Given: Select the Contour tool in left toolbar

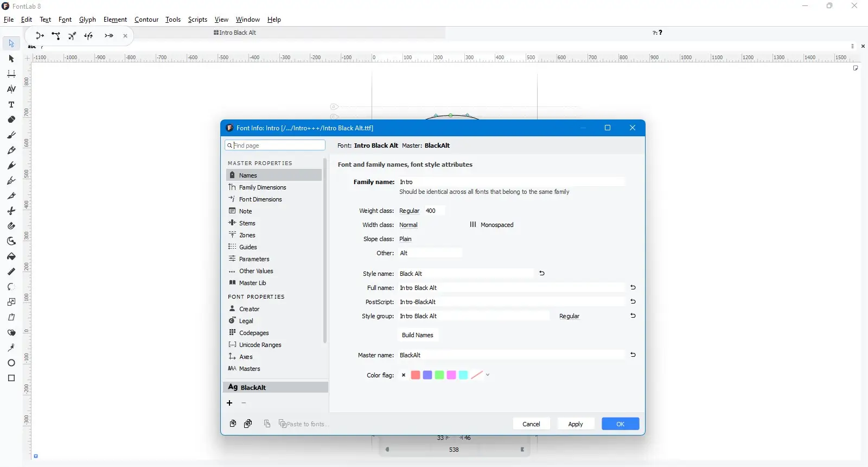Looking at the screenshot, I should click(x=11, y=43).
